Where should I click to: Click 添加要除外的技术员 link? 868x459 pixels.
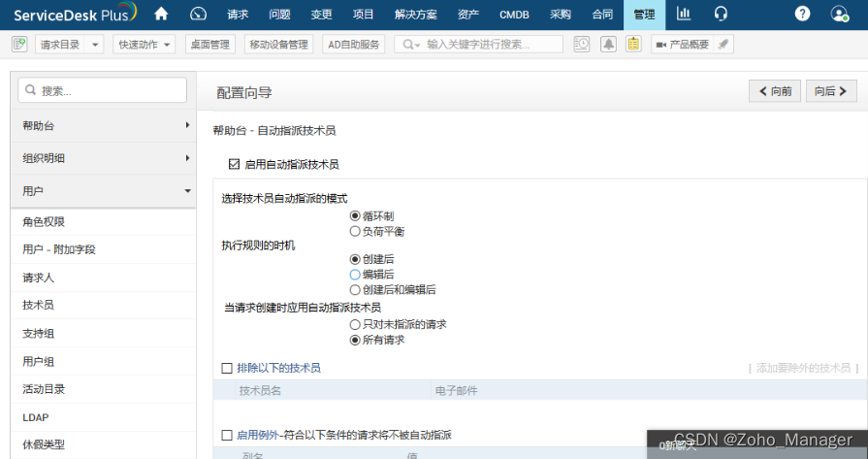coord(803,368)
